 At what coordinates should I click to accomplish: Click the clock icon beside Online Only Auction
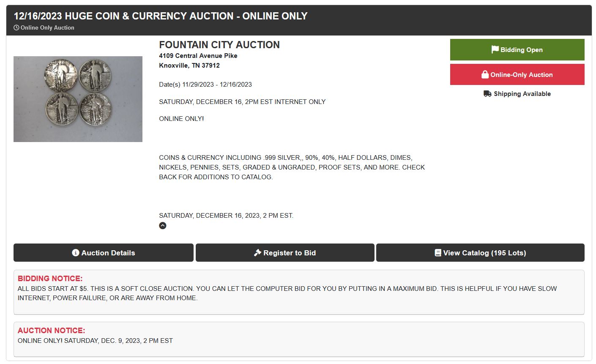[x=16, y=27]
